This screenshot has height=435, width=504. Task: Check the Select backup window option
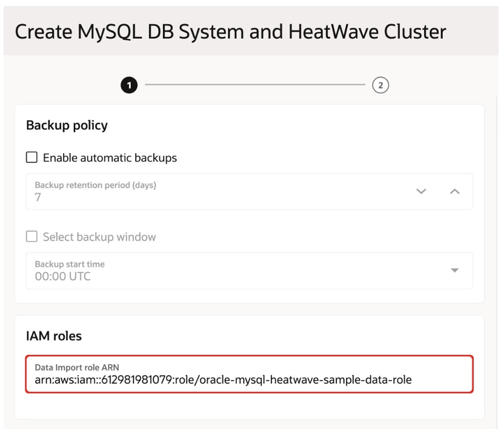[x=31, y=236]
